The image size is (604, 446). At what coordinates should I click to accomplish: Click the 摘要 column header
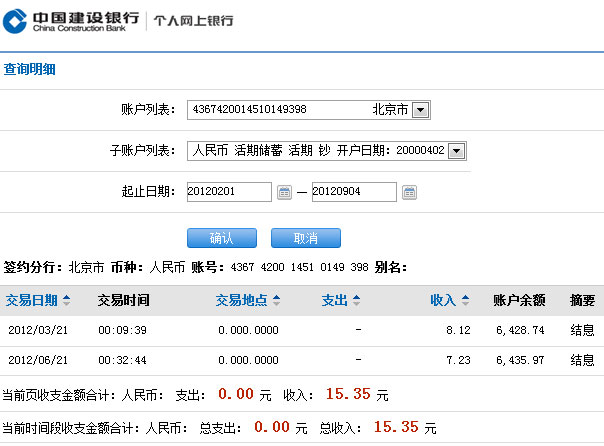pos(582,300)
